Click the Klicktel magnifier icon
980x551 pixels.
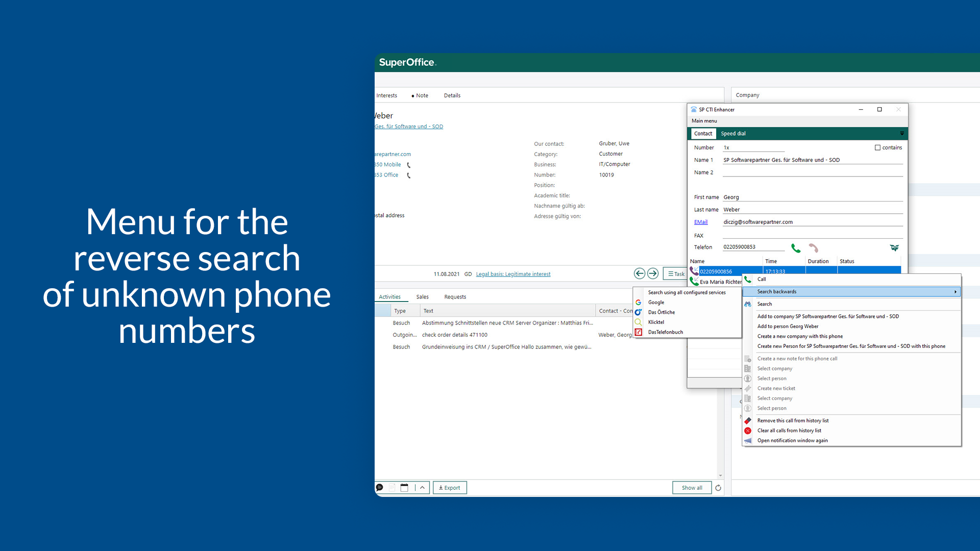pyautogui.click(x=638, y=322)
